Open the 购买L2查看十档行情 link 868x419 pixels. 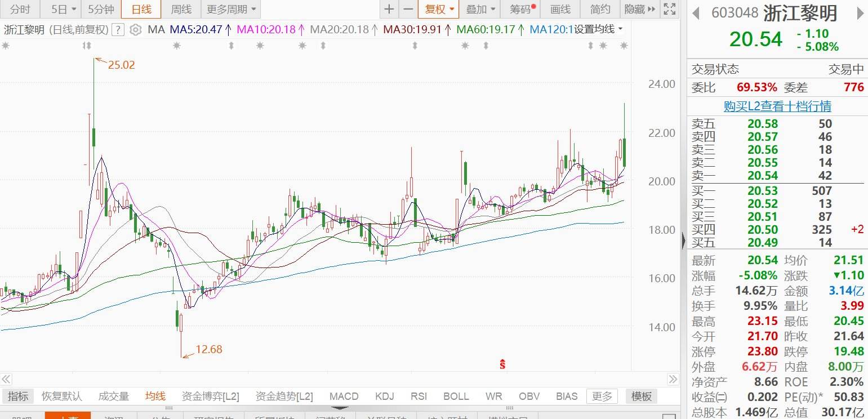point(776,106)
